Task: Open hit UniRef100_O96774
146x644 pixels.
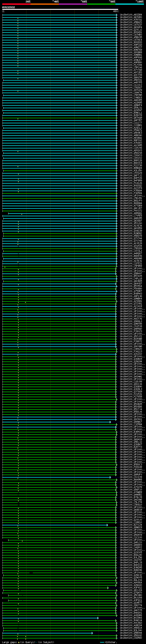Action: click(x=131, y=605)
